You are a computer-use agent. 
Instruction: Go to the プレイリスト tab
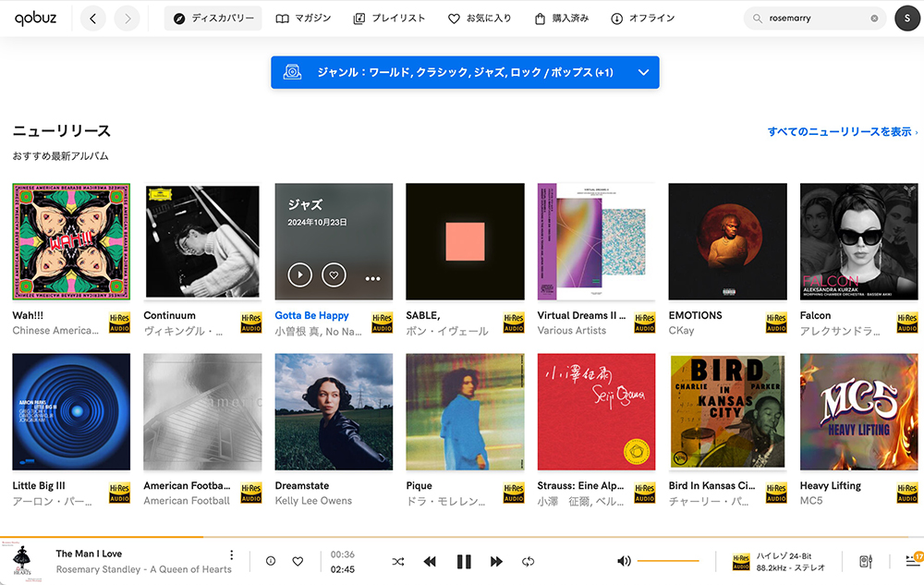(389, 18)
